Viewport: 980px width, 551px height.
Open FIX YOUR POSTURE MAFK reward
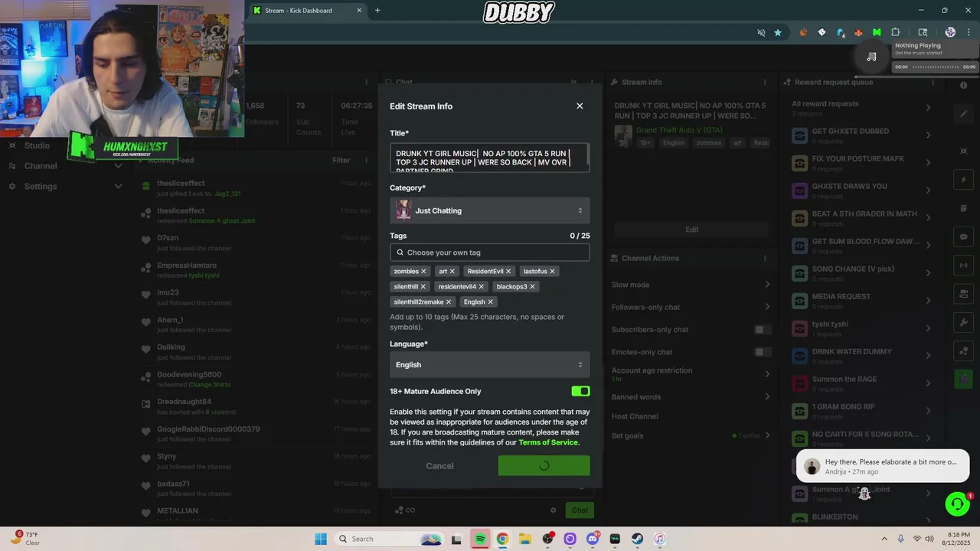coord(862,163)
